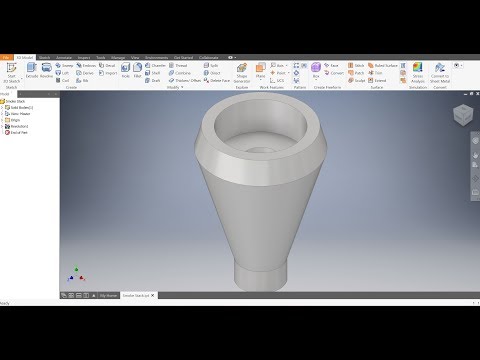The height and width of the screenshot is (360, 480).
Task: Select the Circular Pattern tool
Action: (296, 73)
